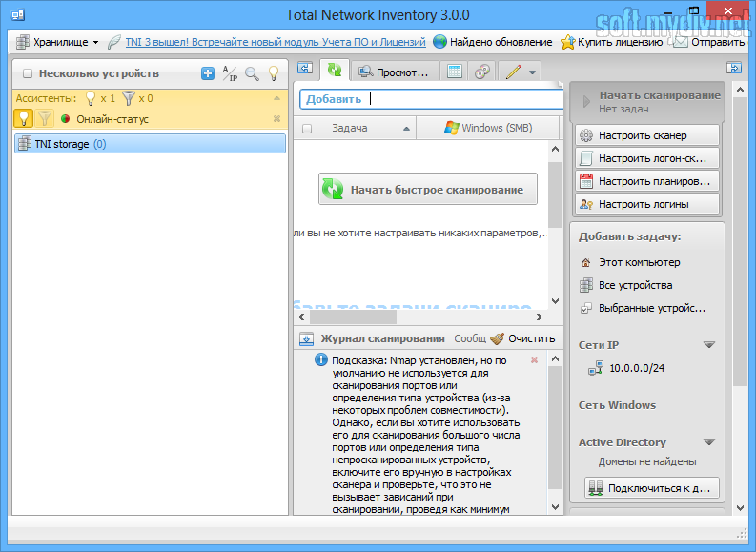Click the Журнал сканирования download icon
This screenshot has width=756, height=552.
click(x=306, y=338)
